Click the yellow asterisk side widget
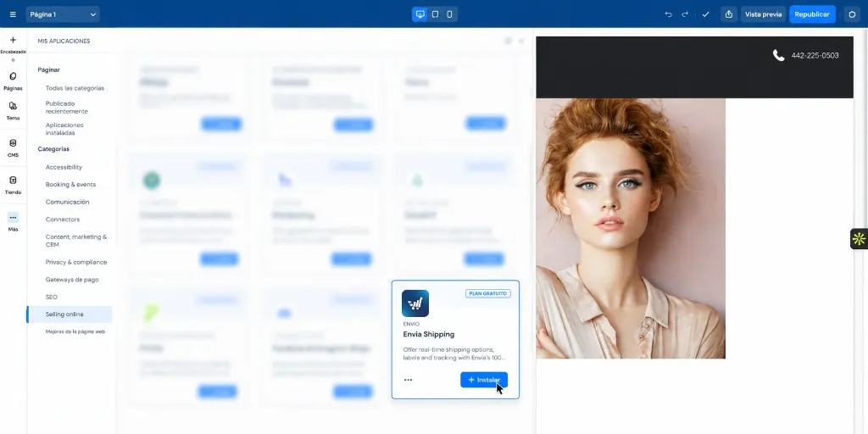 click(859, 239)
